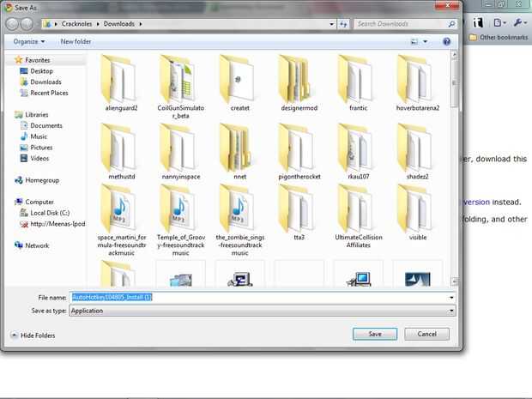Viewport: 532px width, 399px height.
Task: Open the frantic folder
Action: pos(358,83)
